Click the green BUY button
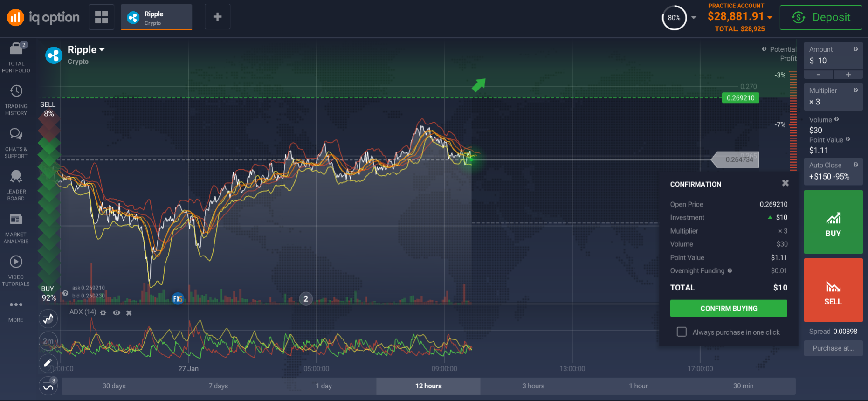The height and width of the screenshot is (401, 868). [x=833, y=222]
